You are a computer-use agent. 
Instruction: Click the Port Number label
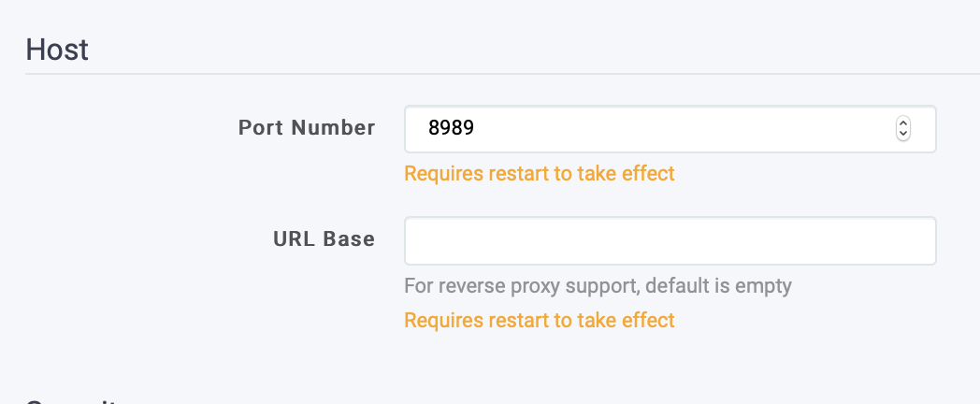coord(307,127)
